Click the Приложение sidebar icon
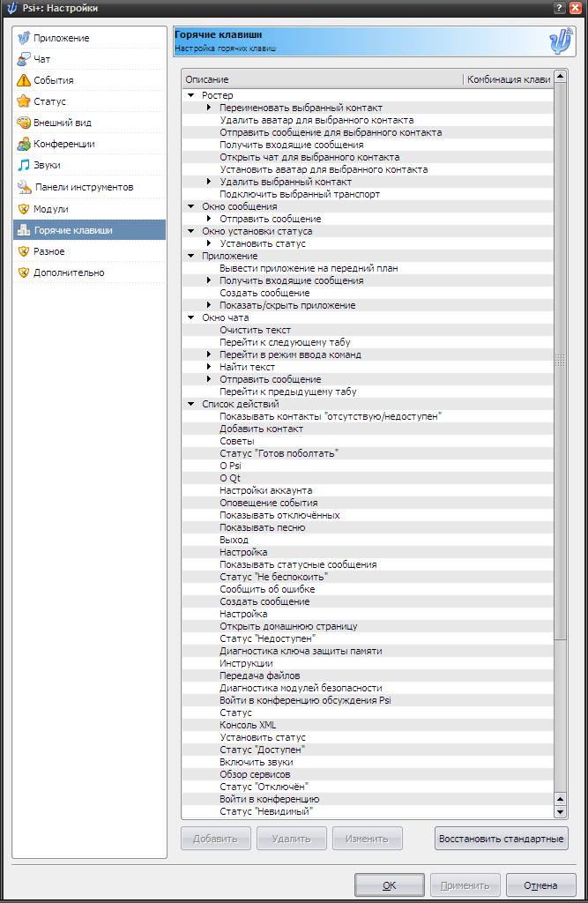The height and width of the screenshot is (903, 588). click(24, 38)
